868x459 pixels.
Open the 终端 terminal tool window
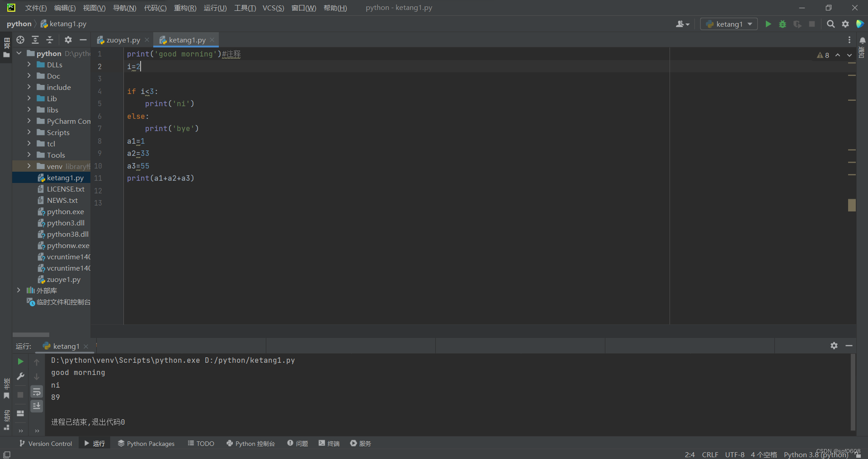click(x=329, y=444)
